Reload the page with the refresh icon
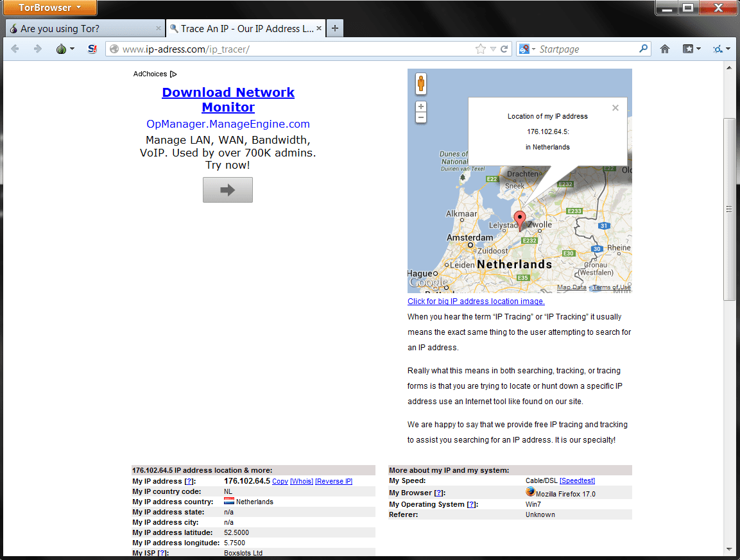Screen dimensions: 740x560 pyautogui.click(x=504, y=49)
